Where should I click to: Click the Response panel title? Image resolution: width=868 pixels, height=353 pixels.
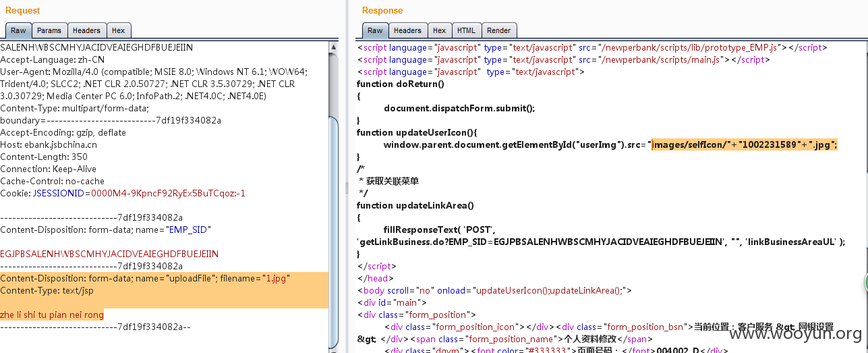coord(382,10)
